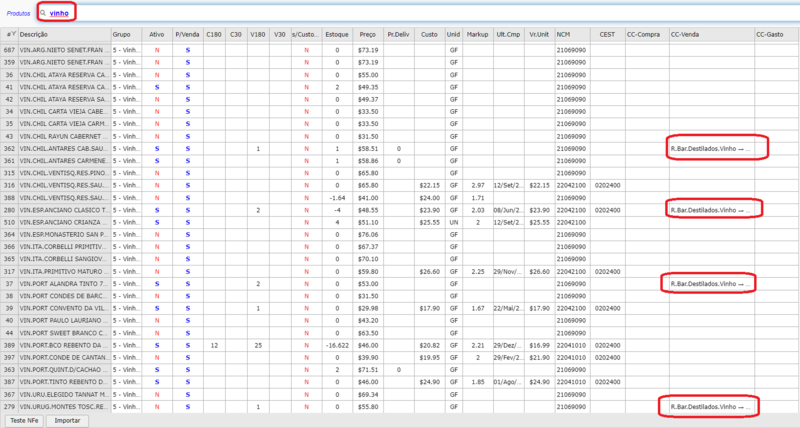
Task: Click markup value 2.97
Action: [x=478, y=185]
